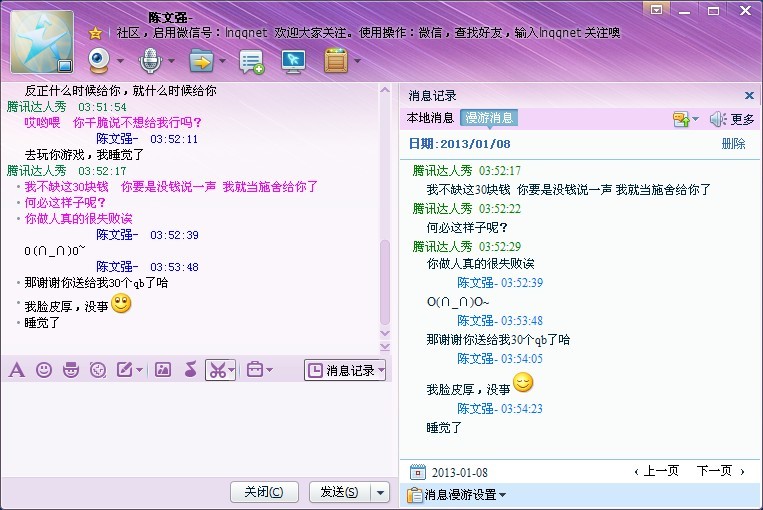Expand handwriting input options arrow
763x510 pixels.
pyautogui.click(x=140, y=371)
